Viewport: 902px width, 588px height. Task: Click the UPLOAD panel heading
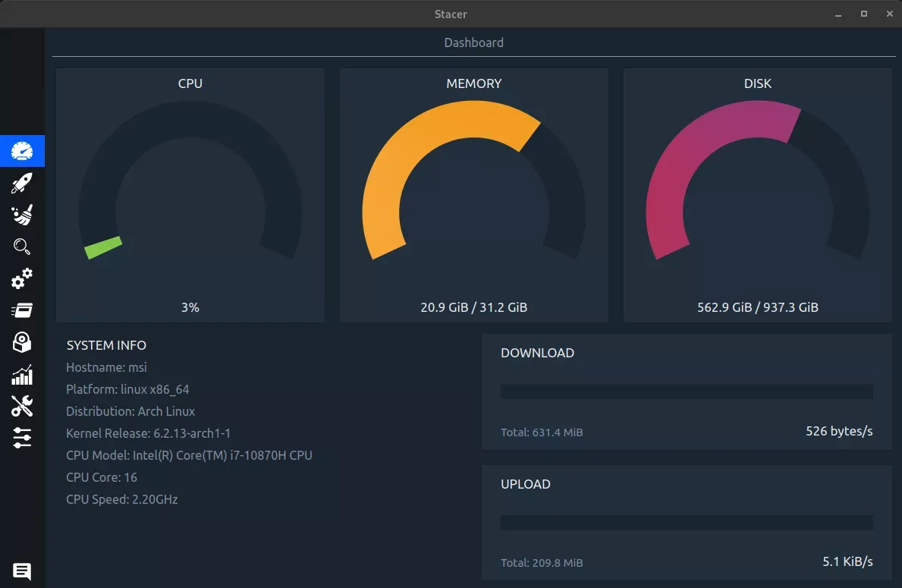coord(526,484)
